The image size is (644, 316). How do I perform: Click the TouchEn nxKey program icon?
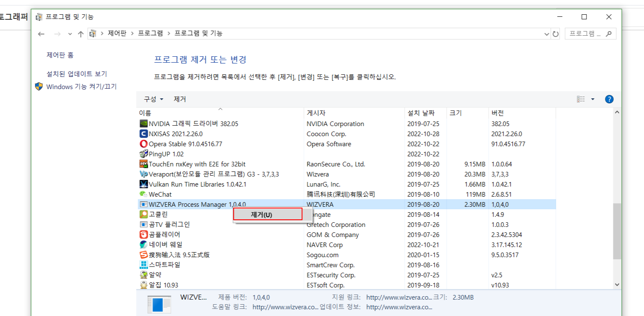(x=144, y=164)
